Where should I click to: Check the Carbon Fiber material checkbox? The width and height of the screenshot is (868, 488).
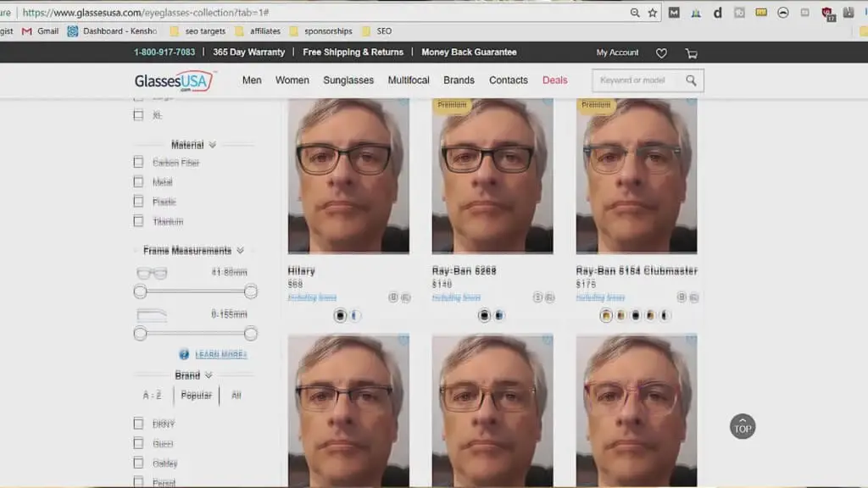coord(138,162)
